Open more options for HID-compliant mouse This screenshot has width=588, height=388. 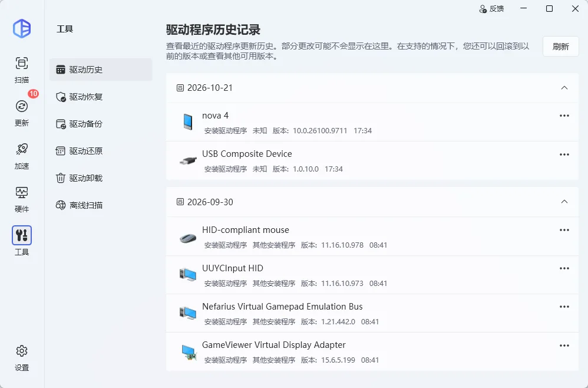click(564, 230)
